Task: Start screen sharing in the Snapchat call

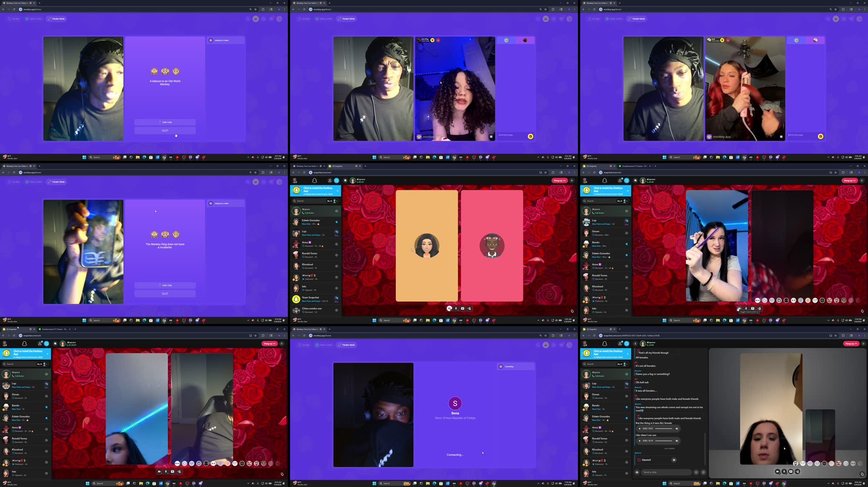Action: pos(791,472)
